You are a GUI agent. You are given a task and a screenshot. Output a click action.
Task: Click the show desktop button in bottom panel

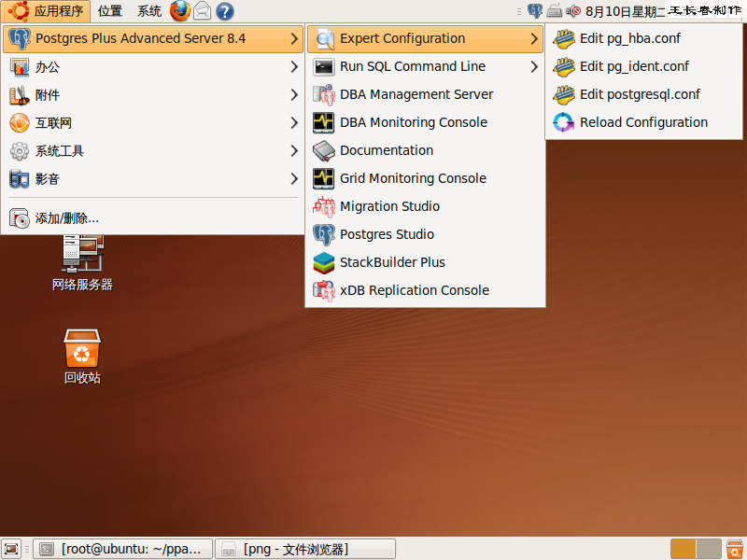11,549
